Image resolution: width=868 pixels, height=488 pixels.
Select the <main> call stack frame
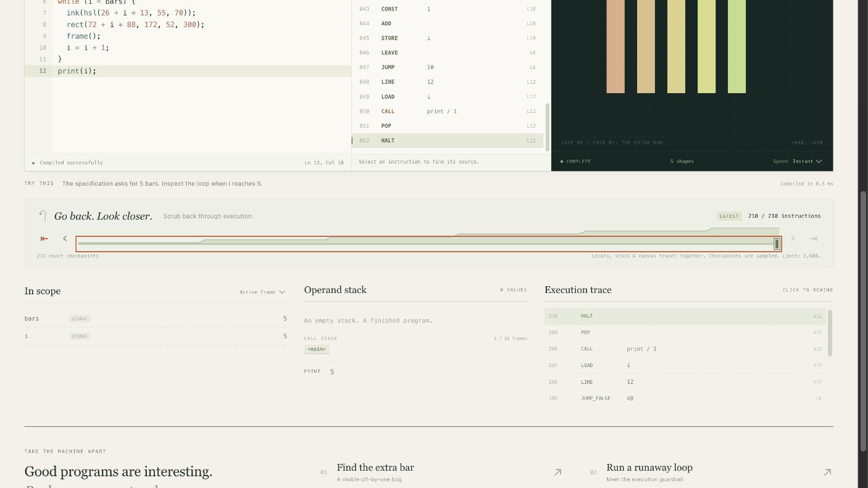coord(317,349)
